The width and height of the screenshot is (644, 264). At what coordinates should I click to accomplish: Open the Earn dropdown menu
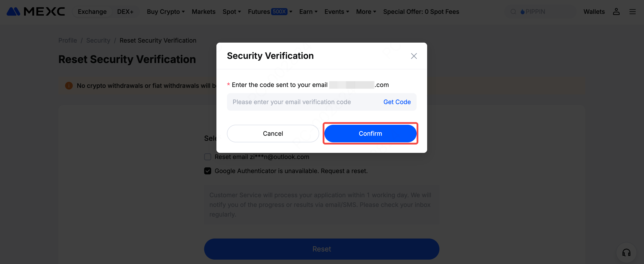point(308,12)
